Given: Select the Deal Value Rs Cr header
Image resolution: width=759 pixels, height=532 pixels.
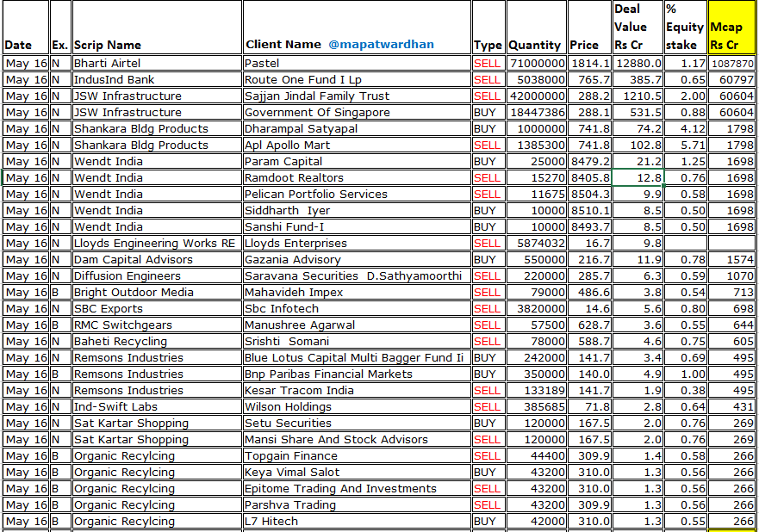Looking at the screenshot, I should pyautogui.click(x=638, y=27).
